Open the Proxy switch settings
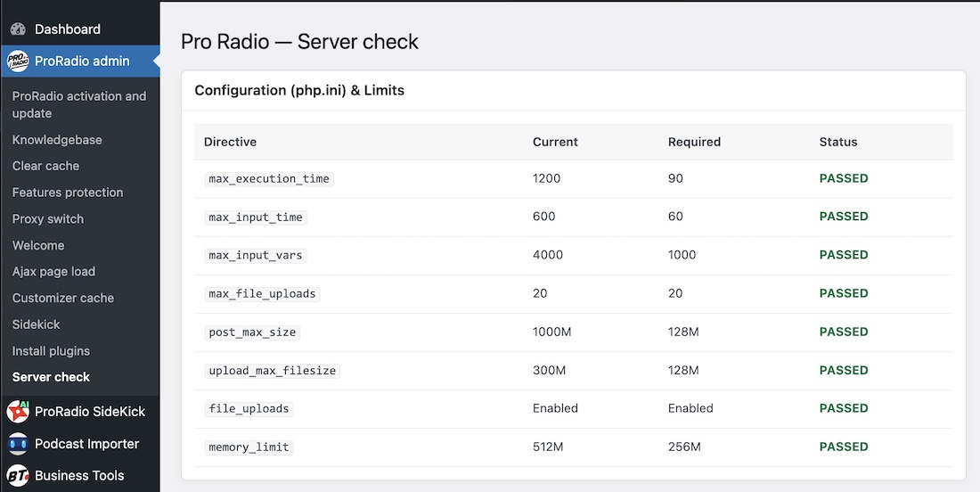 point(48,219)
